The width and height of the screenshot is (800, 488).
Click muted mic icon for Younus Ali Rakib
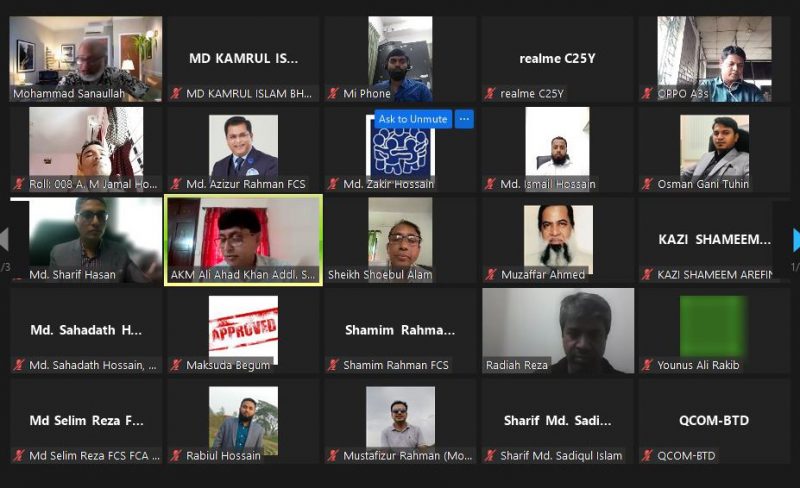point(648,365)
